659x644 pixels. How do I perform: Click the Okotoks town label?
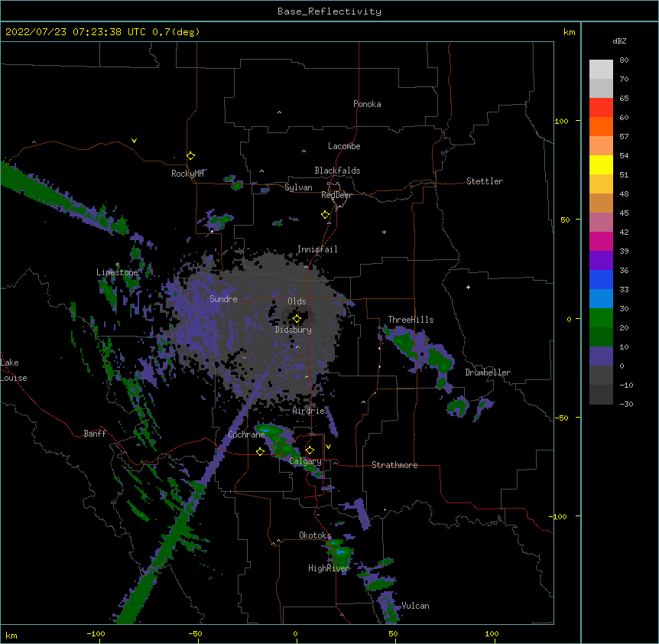[315, 535]
